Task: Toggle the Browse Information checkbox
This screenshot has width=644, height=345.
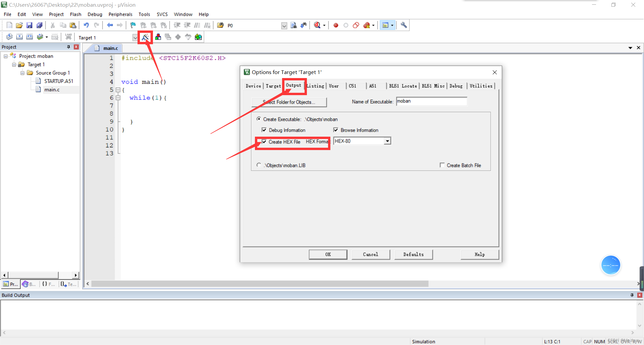Action: (336, 130)
